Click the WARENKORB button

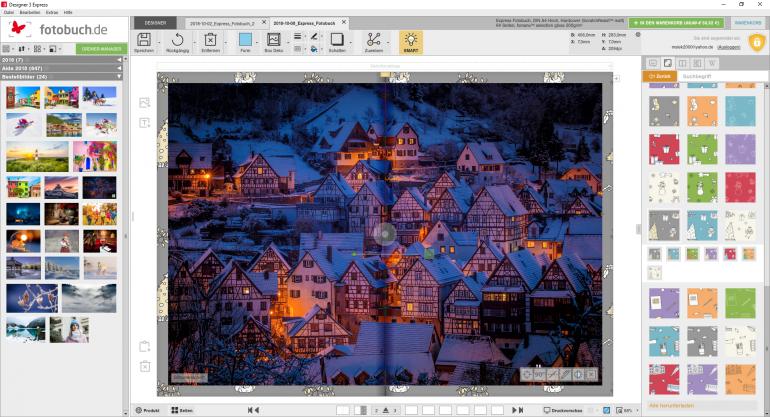point(748,23)
